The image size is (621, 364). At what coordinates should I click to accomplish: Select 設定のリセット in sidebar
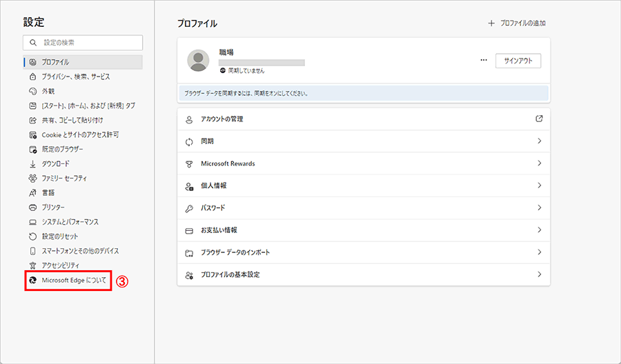pos(83,236)
